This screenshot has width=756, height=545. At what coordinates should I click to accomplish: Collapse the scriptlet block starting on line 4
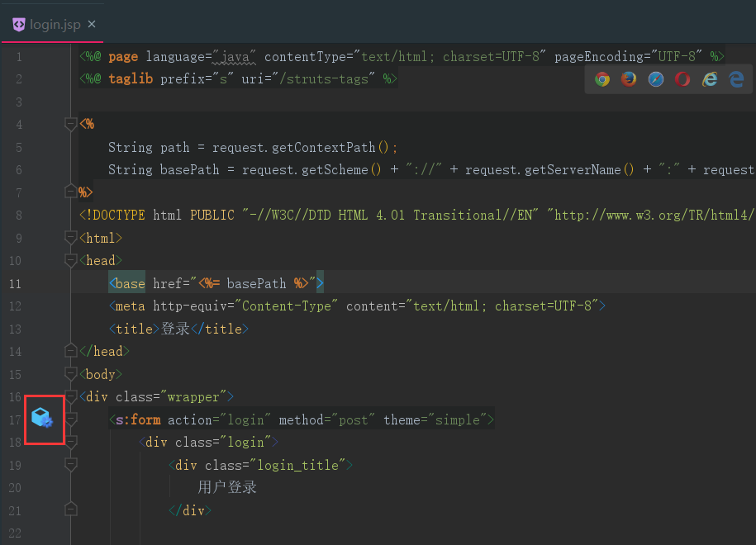(x=70, y=125)
